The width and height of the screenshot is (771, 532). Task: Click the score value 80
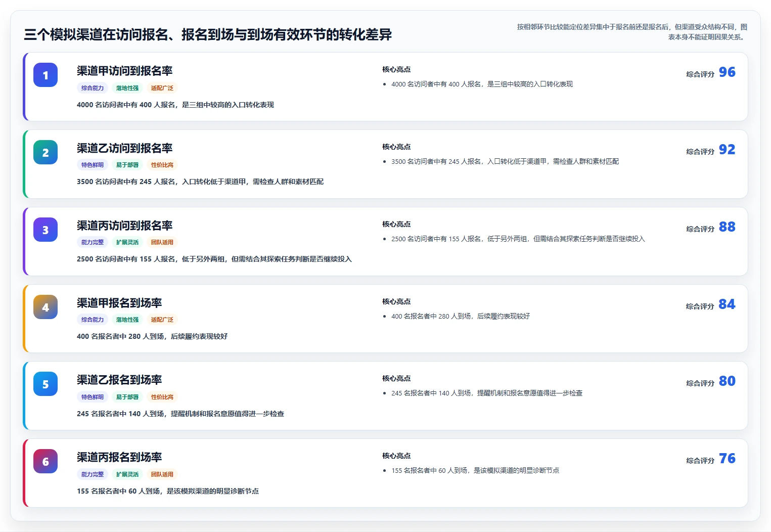click(x=727, y=381)
